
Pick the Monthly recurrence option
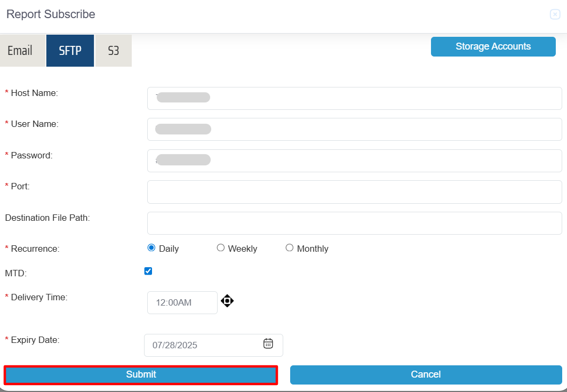pos(289,247)
